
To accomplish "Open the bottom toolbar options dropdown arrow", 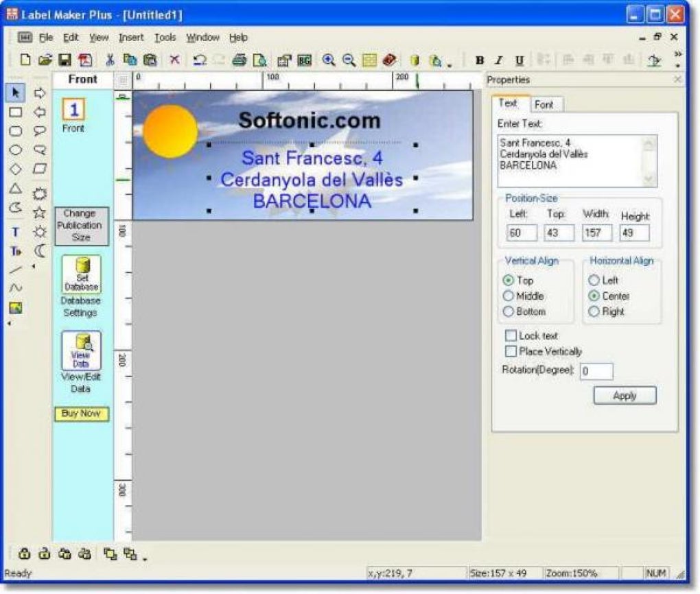I will point(145,558).
